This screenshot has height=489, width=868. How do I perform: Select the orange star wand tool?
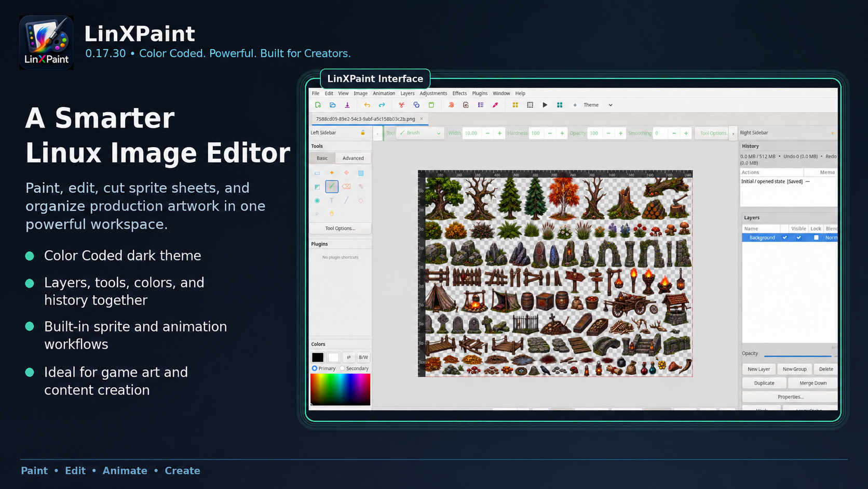tap(332, 173)
